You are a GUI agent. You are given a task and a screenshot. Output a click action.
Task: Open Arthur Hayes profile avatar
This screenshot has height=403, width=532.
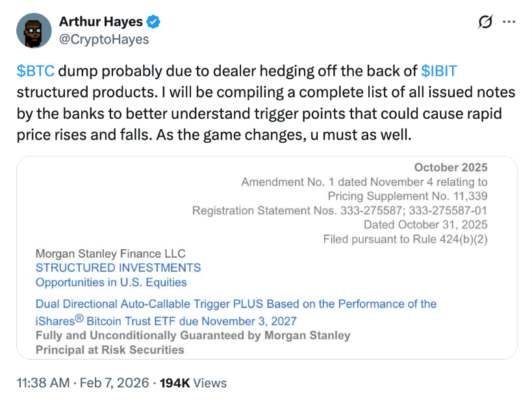(x=34, y=31)
